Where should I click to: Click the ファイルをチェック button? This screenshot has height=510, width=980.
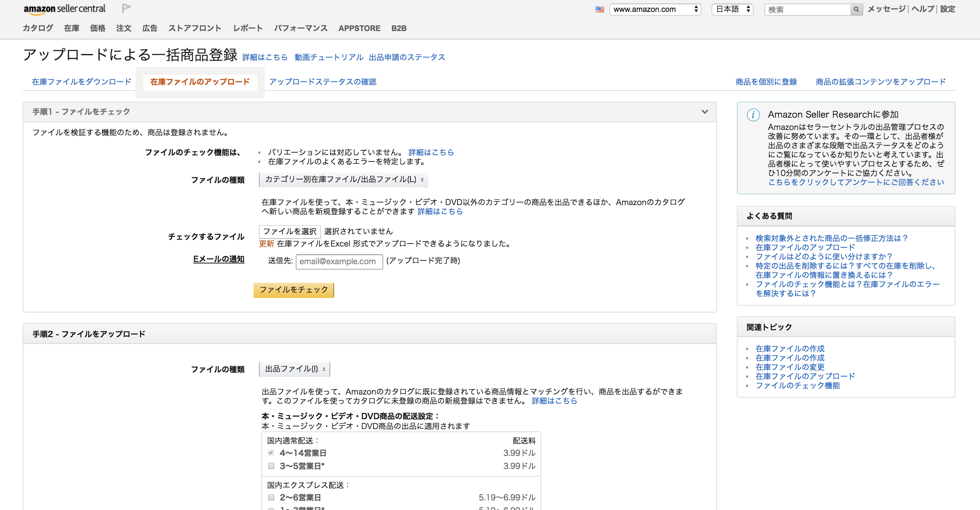coord(294,290)
